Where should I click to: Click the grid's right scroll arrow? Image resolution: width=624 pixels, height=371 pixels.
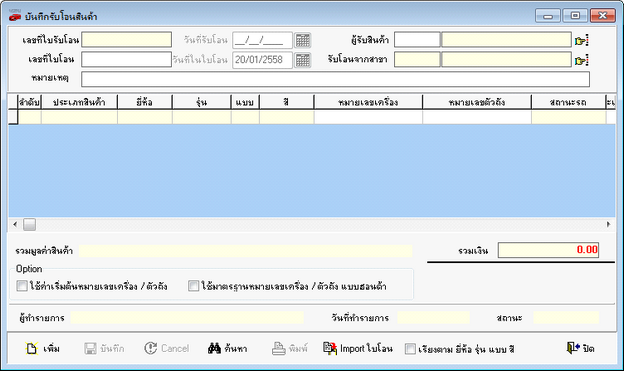(608, 225)
